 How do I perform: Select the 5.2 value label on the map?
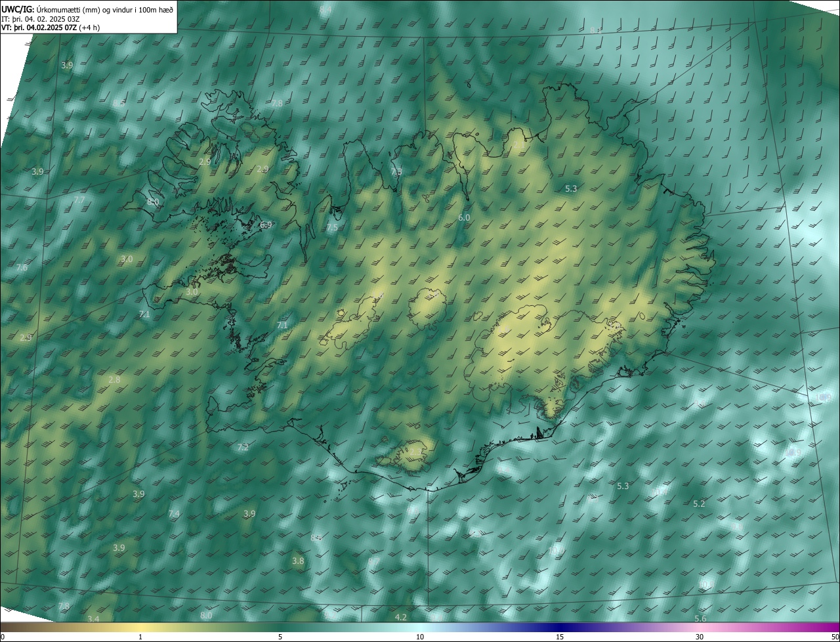pos(700,504)
